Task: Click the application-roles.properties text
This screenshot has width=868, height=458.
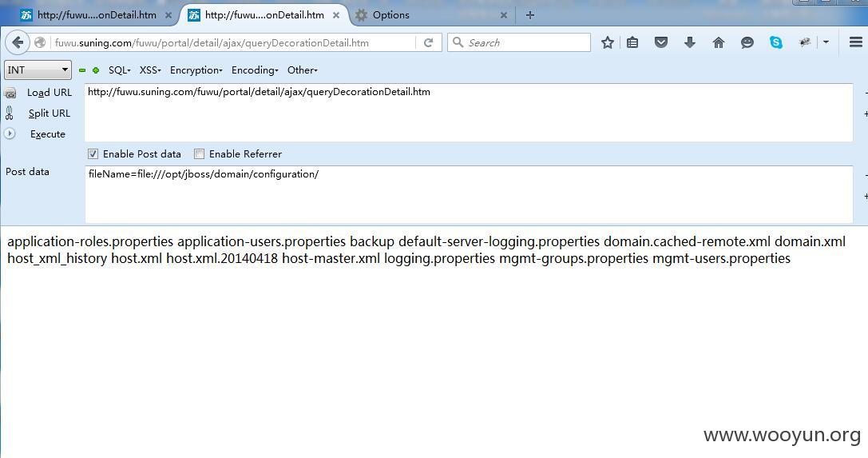Action: tap(90, 241)
